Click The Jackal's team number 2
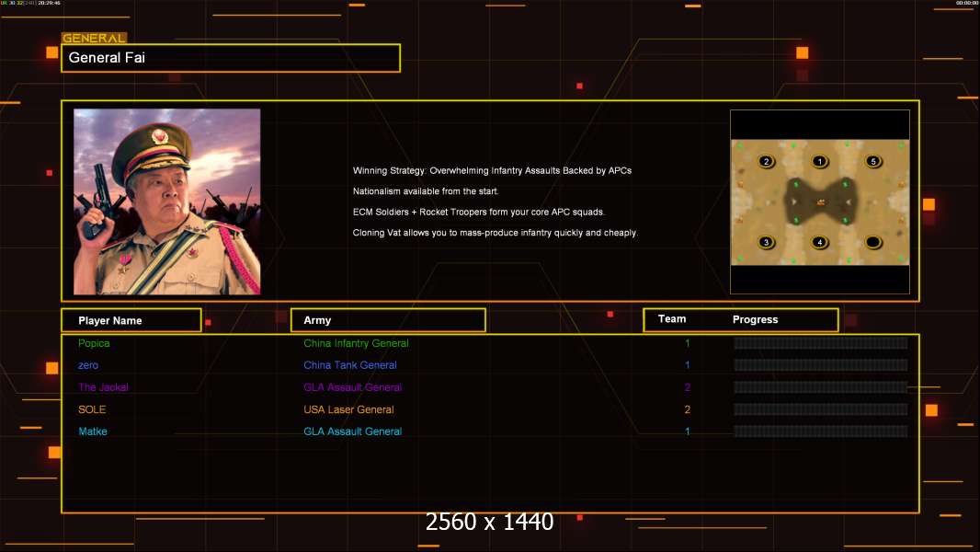This screenshot has height=552, width=980. tap(688, 387)
